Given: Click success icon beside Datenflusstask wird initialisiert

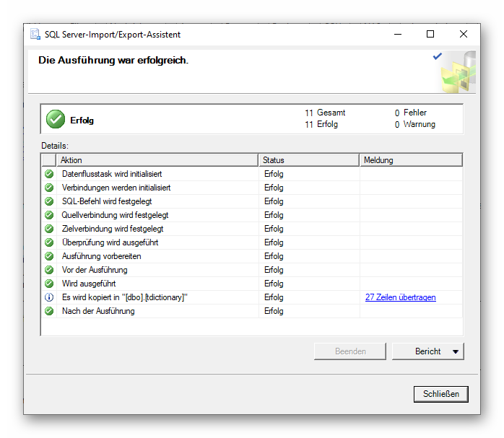Looking at the screenshot, I should (x=49, y=174).
